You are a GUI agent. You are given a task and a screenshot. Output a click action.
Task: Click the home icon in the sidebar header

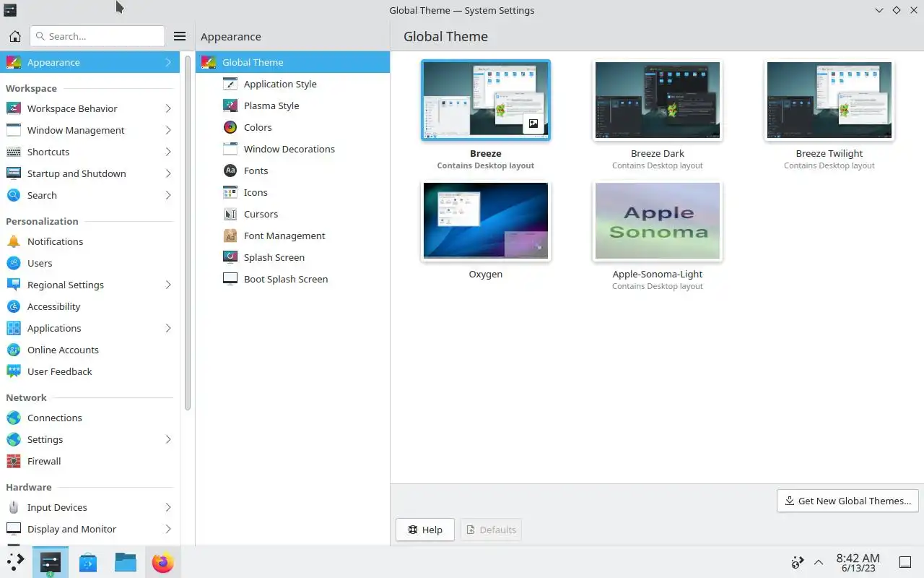point(14,36)
